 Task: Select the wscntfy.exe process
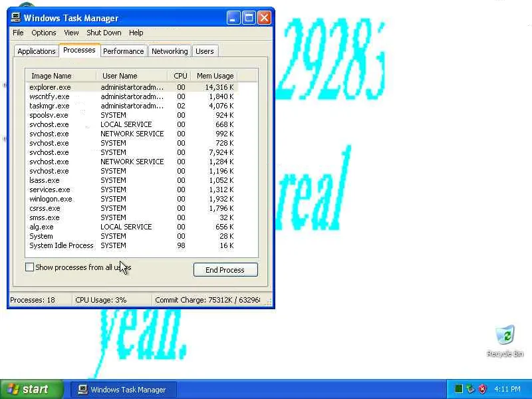132,96
